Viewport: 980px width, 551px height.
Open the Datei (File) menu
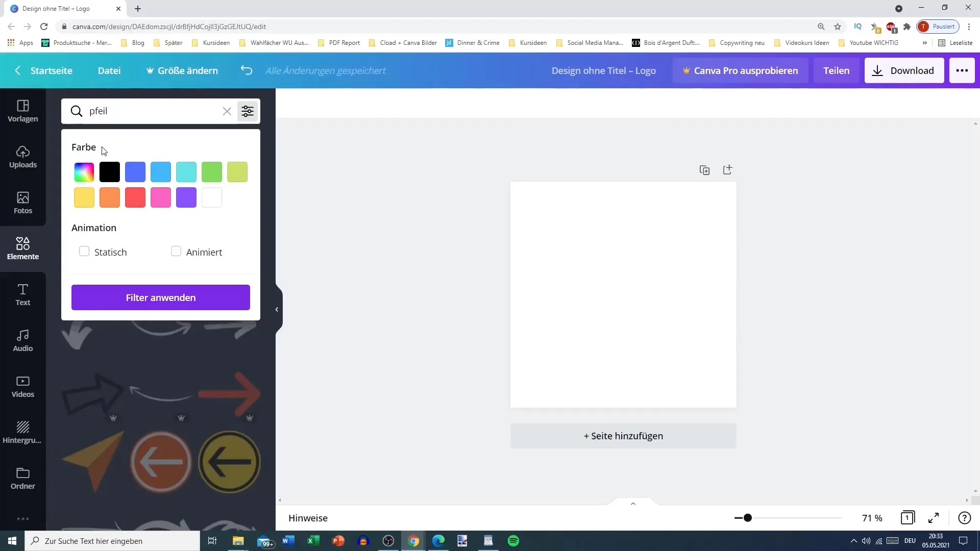(109, 70)
